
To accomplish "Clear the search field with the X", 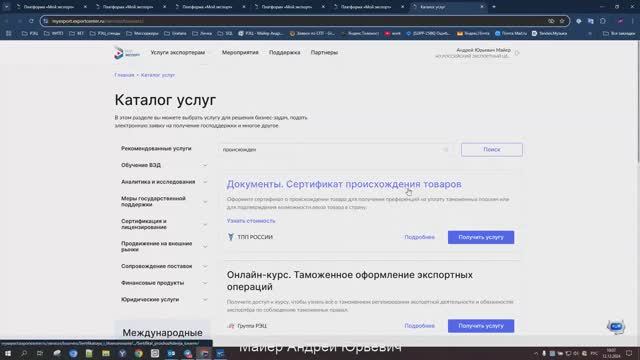I will point(446,150).
